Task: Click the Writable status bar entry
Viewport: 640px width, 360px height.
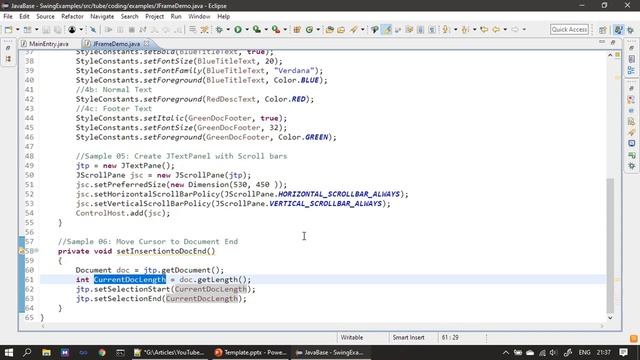Action: coord(352,338)
